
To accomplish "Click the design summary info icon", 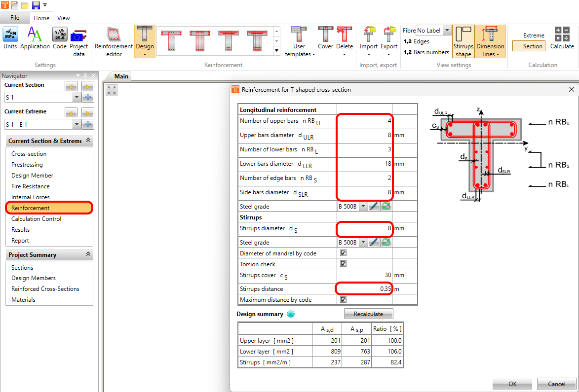I will 291,314.
